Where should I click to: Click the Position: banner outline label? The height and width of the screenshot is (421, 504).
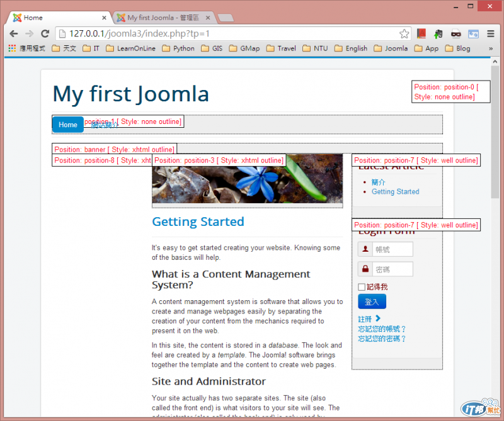(x=115, y=149)
